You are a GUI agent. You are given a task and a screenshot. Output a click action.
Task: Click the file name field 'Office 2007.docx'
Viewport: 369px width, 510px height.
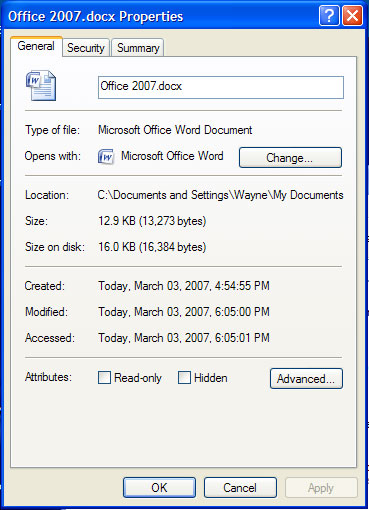221,87
